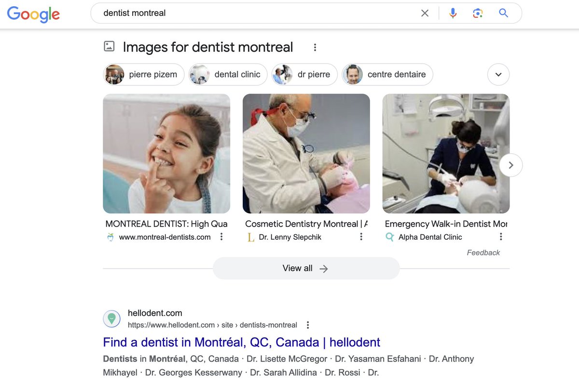The height and width of the screenshot is (392, 579).
Task: Click the hellodent URL breadcrumb
Action: pos(212,325)
